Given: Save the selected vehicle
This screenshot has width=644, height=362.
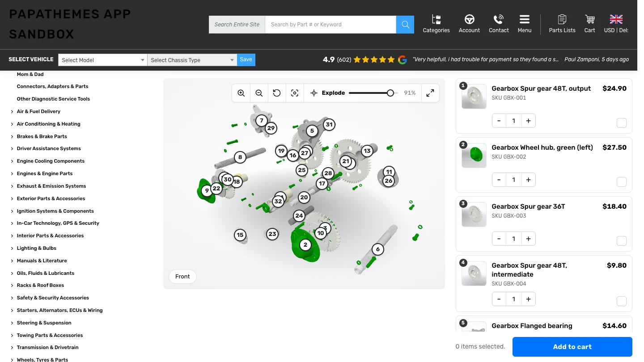Looking at the screenshot, I should tap(246, 59).
